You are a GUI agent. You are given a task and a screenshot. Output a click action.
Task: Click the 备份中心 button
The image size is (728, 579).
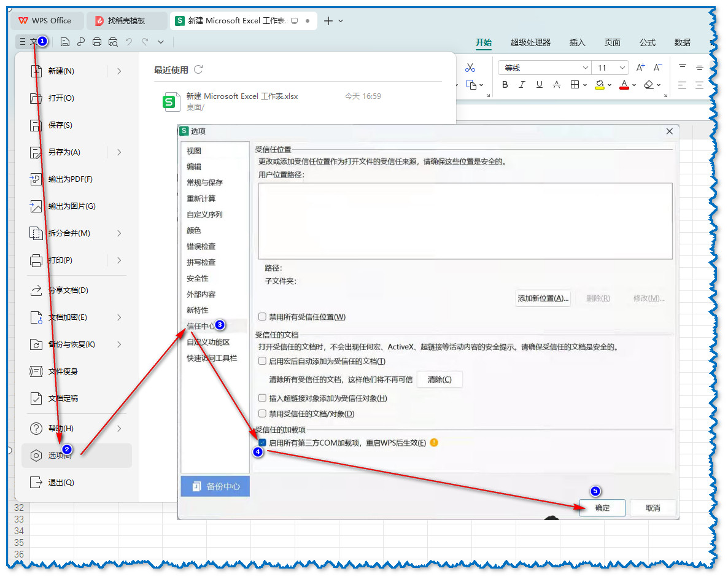pyautogui.click(x=215, y=486)
